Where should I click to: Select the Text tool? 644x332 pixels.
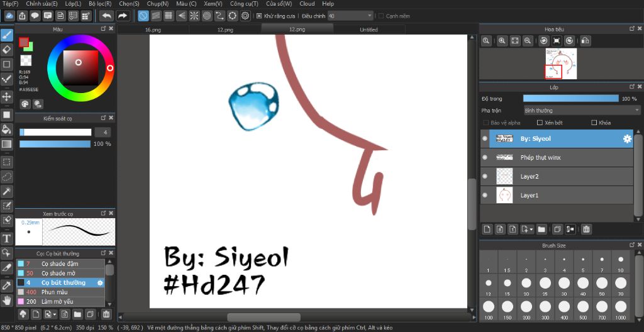[6, 238]
